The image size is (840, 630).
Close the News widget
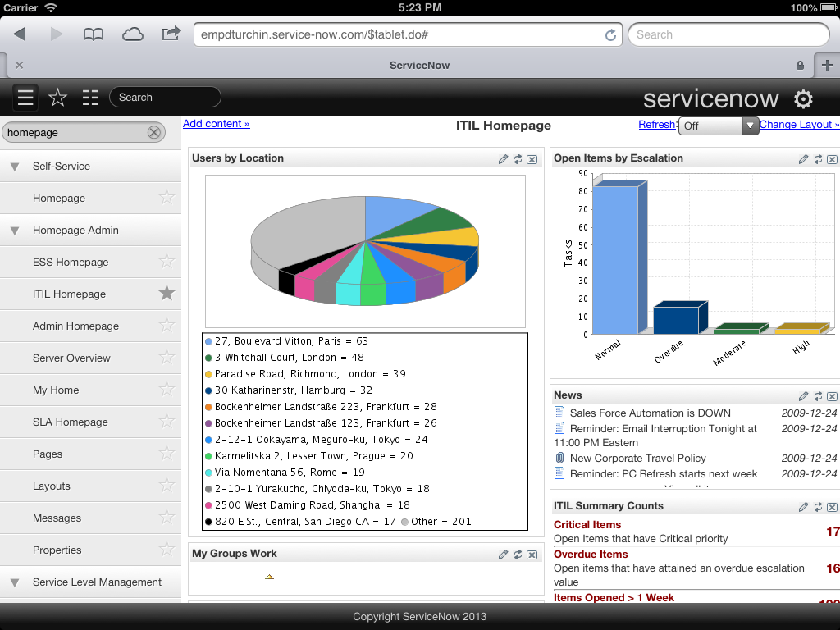click(x=832, y=396)
